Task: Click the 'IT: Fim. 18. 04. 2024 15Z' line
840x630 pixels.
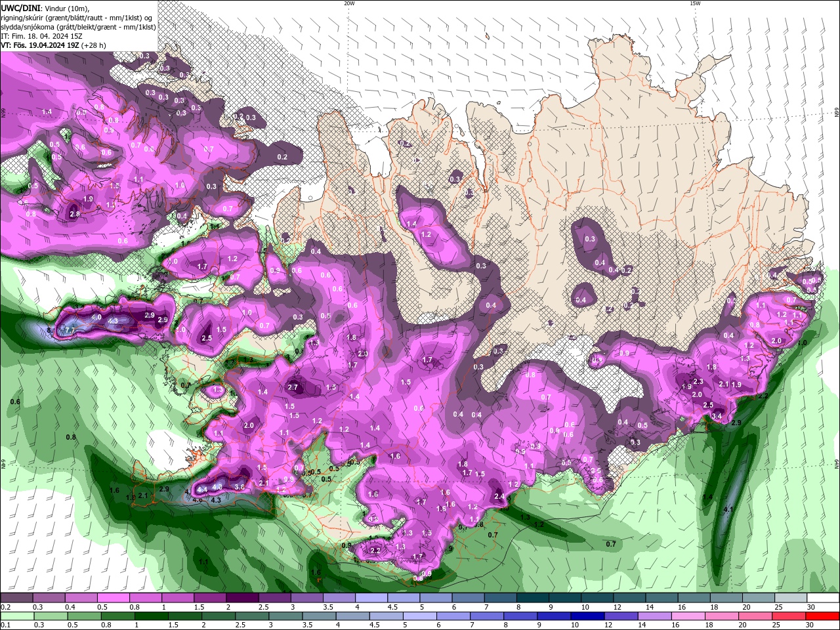Action: pyautogui.click(x=42, y=36)
